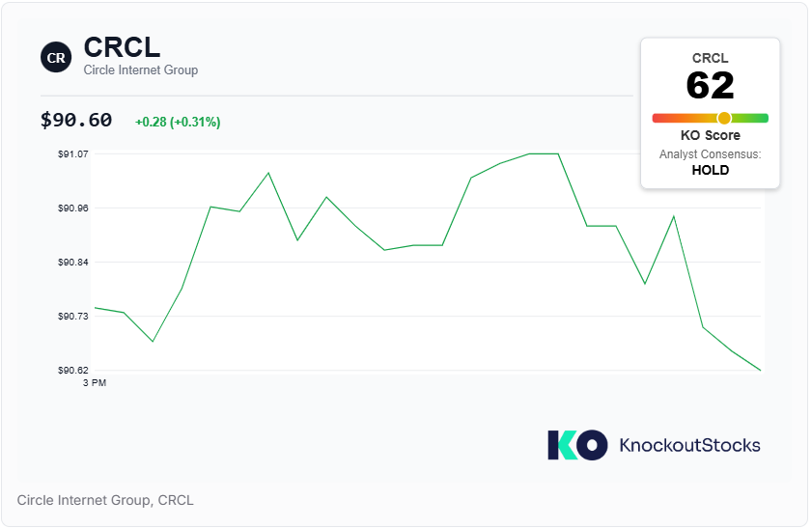Click the $90.84 y-axis label
Image resolution: width=812 pixels, height=528 pixels.
73,262
